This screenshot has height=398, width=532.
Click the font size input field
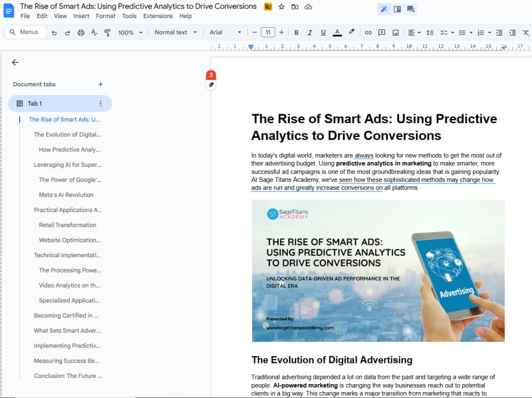coord(268,32)
